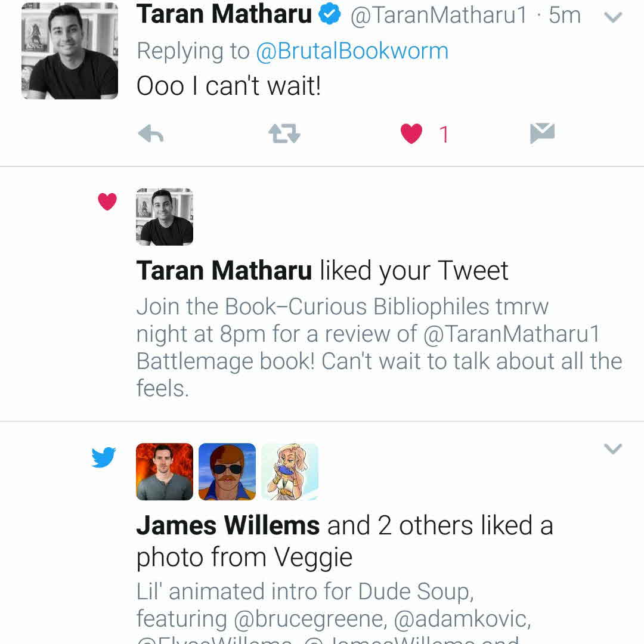Open the cartoon avatar with sunglasses and mustache
Screen dimensions: 644x644
227,472
